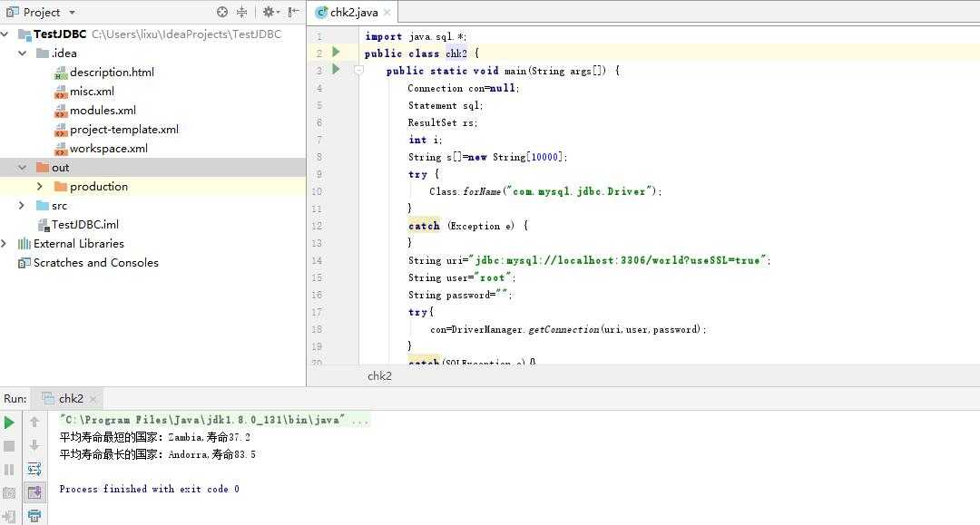Expand the src folder
The width and height of the screenshot is (980, 525).
coord(22,206)
